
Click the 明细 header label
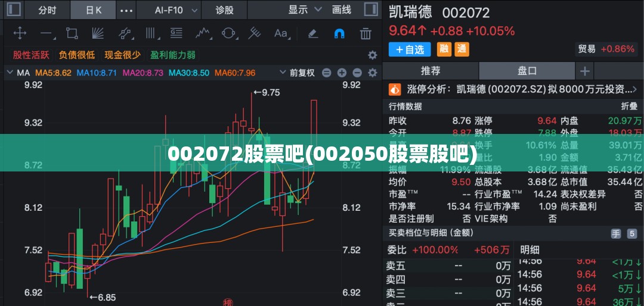(x=530, y=249)
